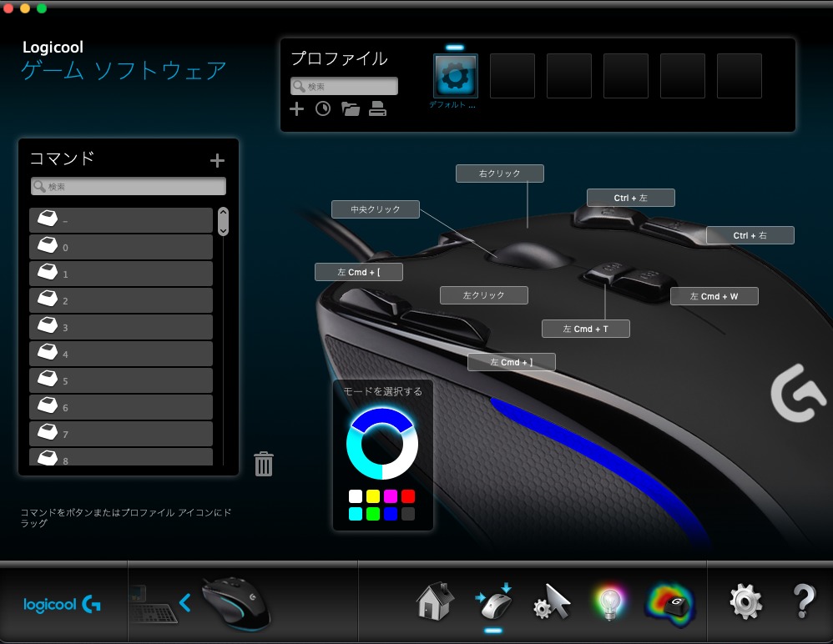Select the '7' key command row
The width and height of the screenshot is (833, 644).
coord(121,434)
